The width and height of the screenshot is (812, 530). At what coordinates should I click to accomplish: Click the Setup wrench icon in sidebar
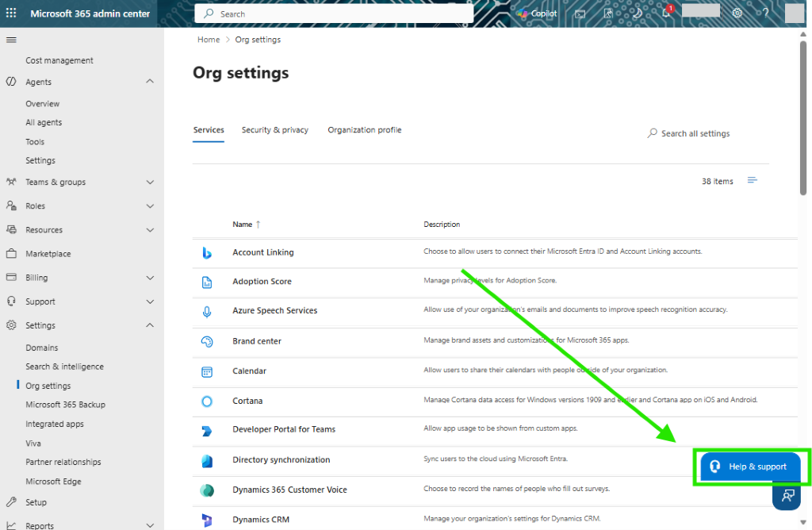click(11, 501)
